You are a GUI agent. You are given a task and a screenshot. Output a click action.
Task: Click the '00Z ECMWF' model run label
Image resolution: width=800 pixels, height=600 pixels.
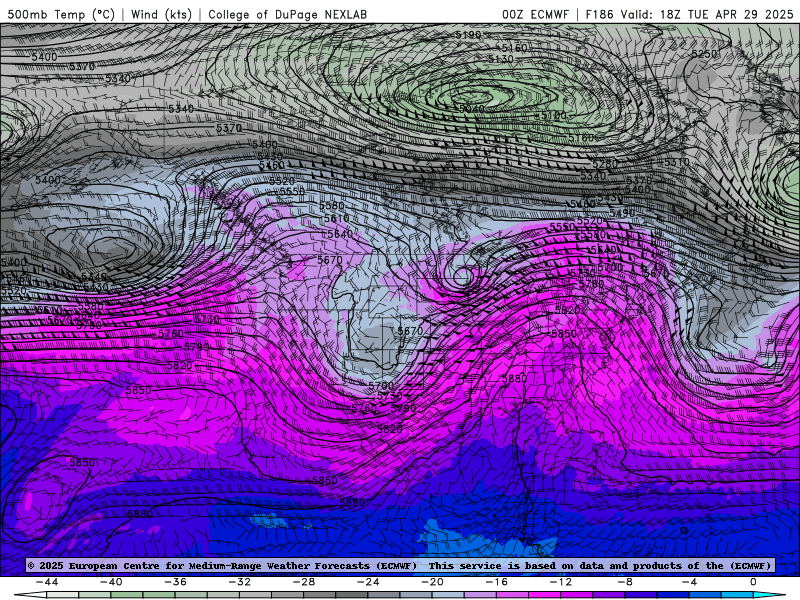[x=535, y=14]
